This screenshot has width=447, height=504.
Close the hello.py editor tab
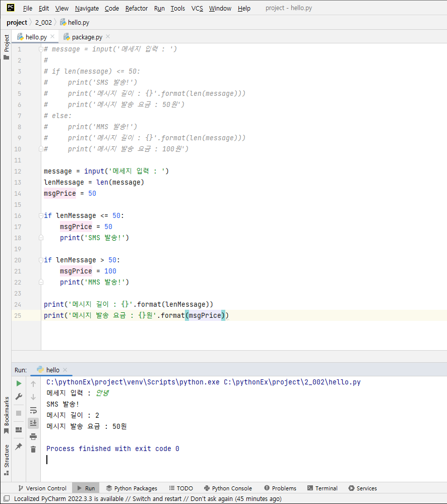pos(52,36)
